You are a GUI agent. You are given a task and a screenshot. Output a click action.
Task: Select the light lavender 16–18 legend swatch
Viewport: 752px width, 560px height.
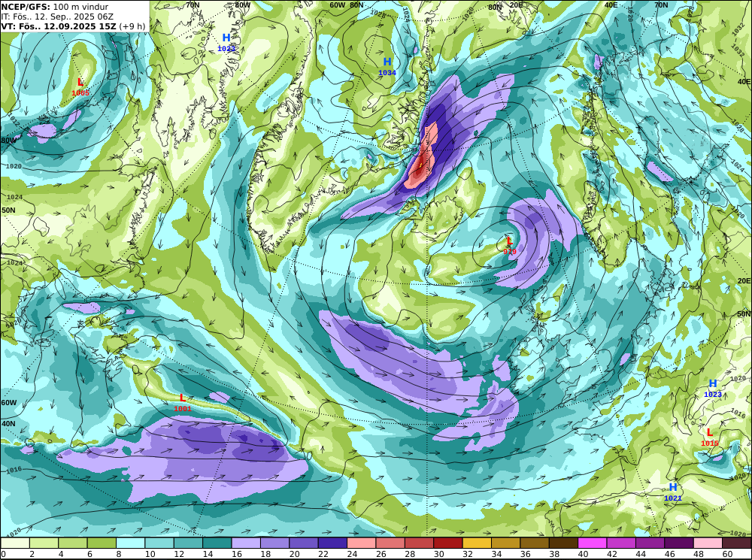click(246, 543)
